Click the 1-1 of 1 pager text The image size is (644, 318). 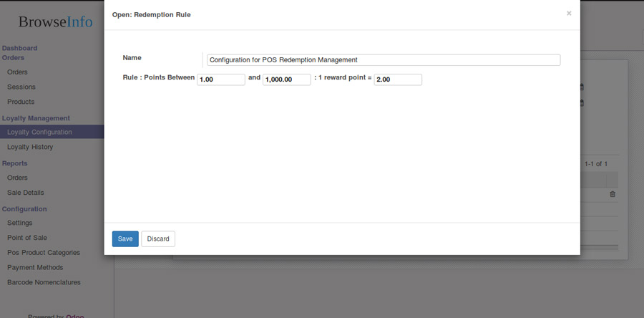click(596, 164)
